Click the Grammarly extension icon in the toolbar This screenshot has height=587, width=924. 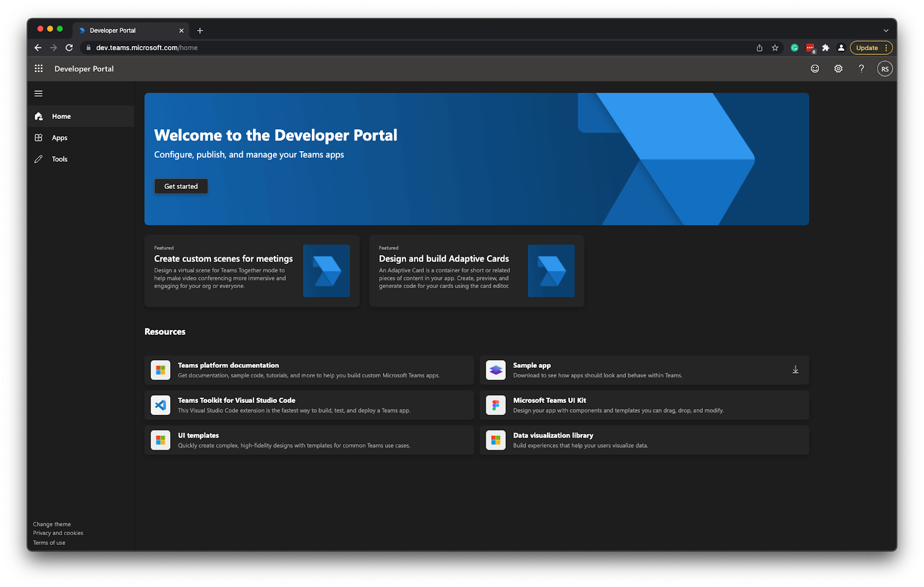click(794, 48)
